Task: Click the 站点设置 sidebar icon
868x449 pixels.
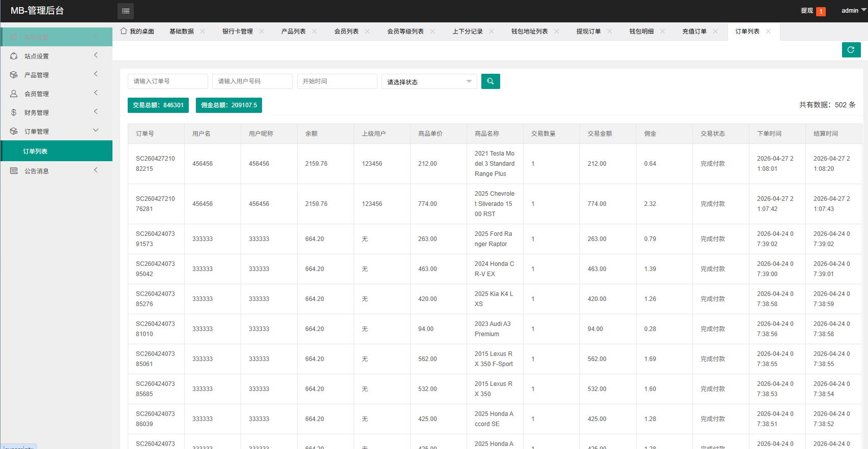Action: (14, 56)
